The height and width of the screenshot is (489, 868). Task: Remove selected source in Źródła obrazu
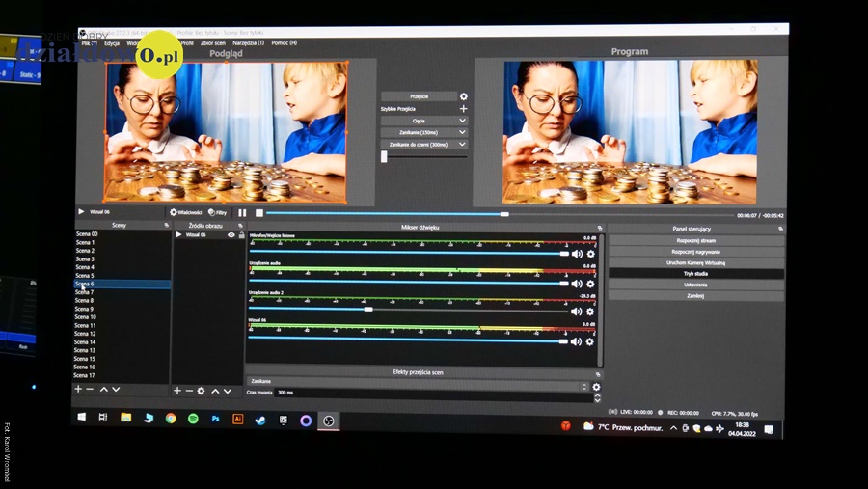189,391
